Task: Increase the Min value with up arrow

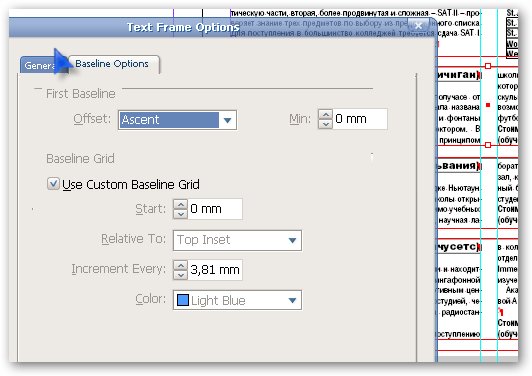Action: 325,114
